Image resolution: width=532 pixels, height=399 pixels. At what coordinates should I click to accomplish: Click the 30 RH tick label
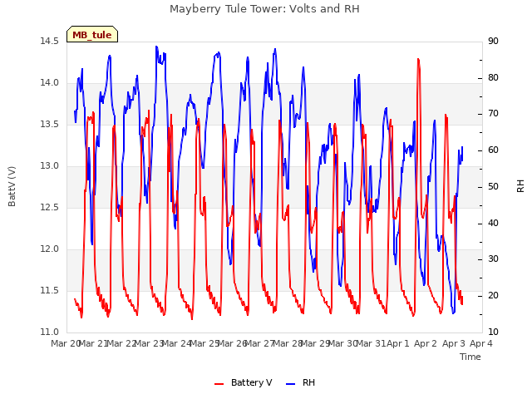(493, 259)
